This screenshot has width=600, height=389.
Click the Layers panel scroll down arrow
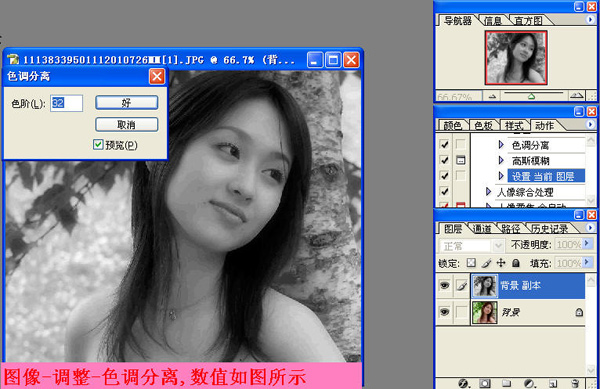tap(591, 370)
